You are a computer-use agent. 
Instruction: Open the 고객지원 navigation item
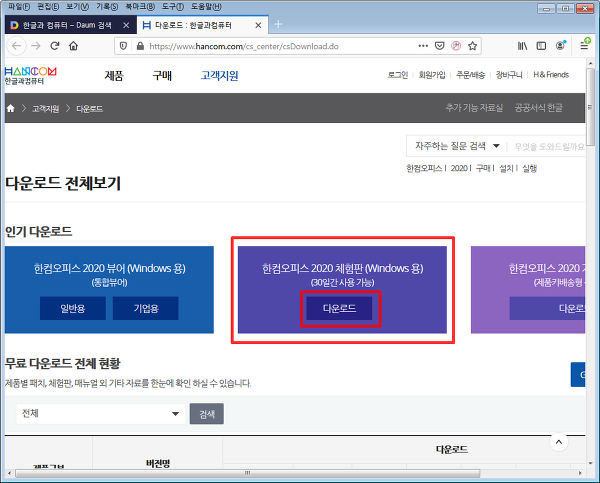[x=219, y=76]
